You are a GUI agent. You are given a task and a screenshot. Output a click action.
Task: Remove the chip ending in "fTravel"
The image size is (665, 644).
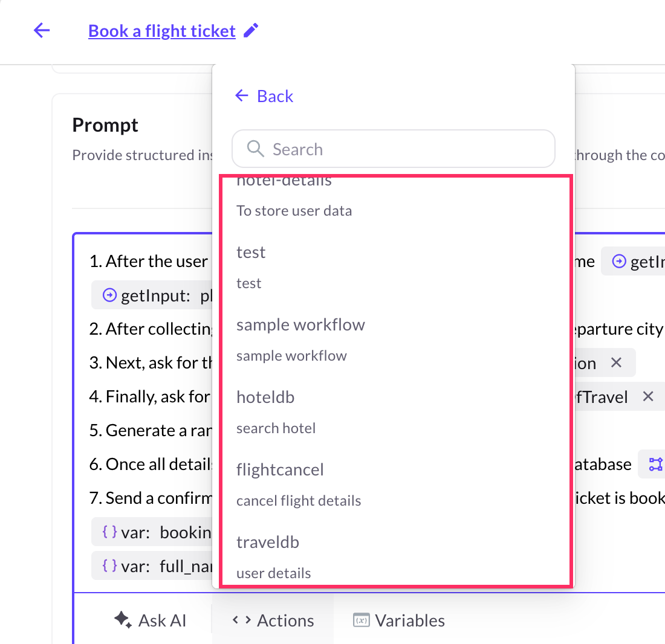648,397
